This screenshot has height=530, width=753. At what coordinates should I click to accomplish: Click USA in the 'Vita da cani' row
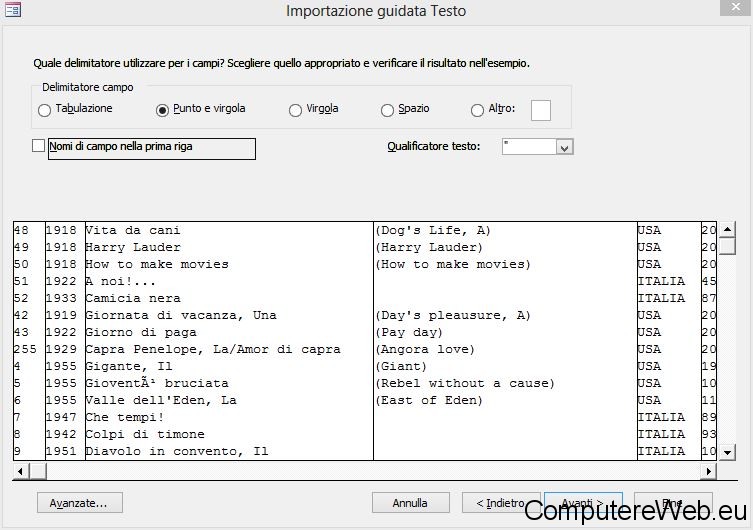649,230
